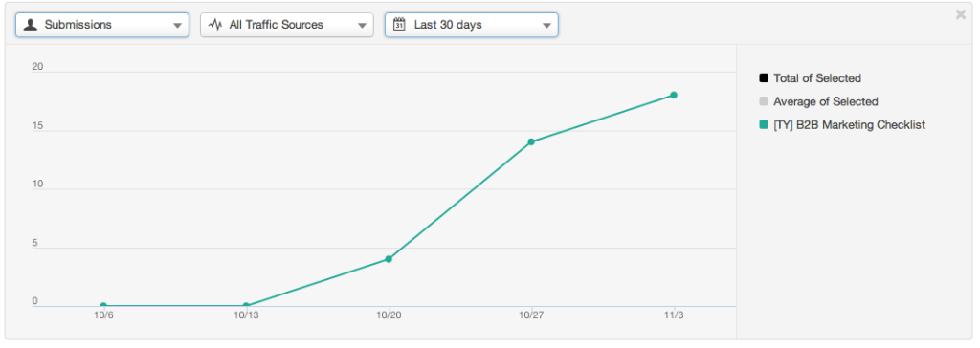Select the 10/20 data point on the line
This screenshot has height=348, width=980.
389,259
